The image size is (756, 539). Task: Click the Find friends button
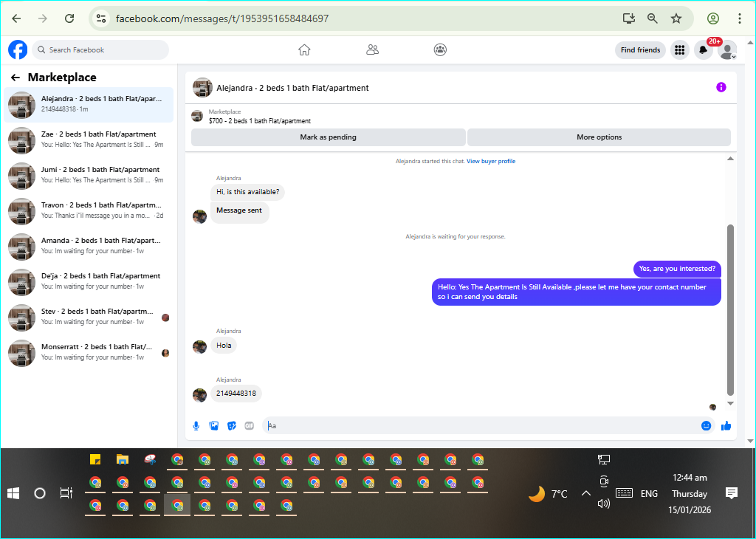[x=640, y=49]
